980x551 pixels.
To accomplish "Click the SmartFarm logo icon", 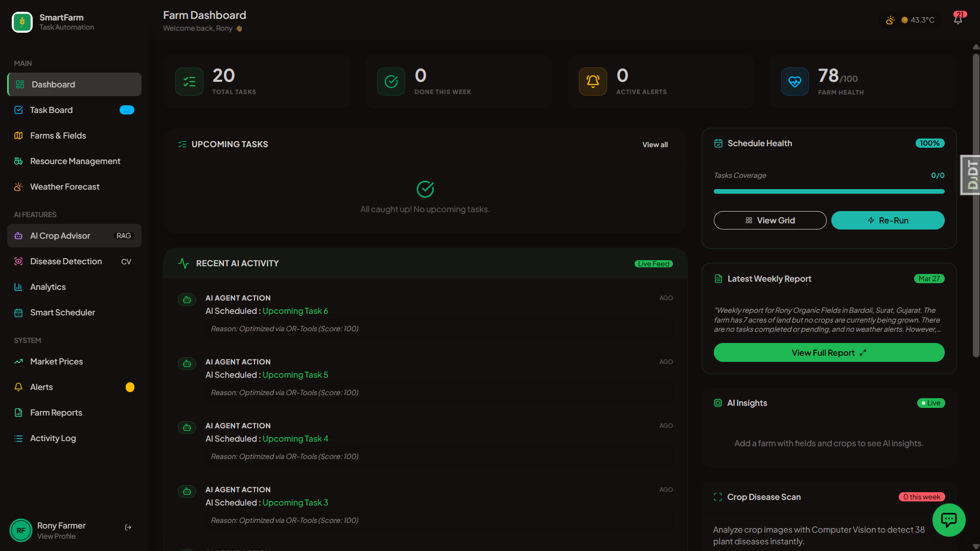I will click(x=22, y=22).
